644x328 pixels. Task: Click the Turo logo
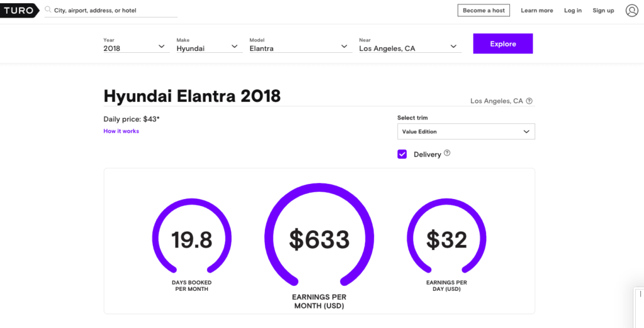(x=19, y=10)
